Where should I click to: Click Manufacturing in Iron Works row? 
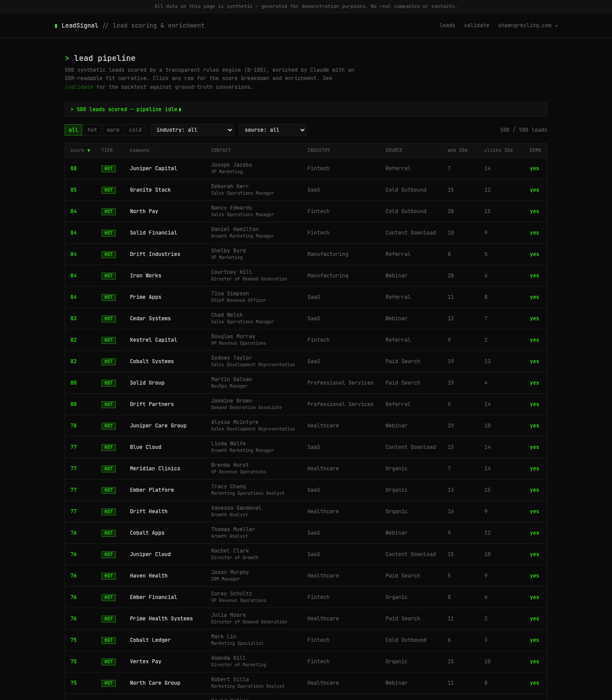point(328,276)
